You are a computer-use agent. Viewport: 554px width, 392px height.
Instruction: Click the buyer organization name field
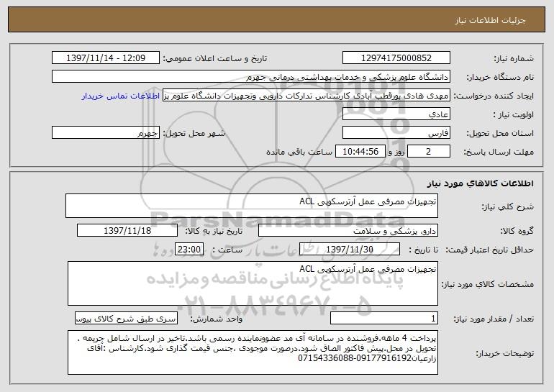click(251, 77)
